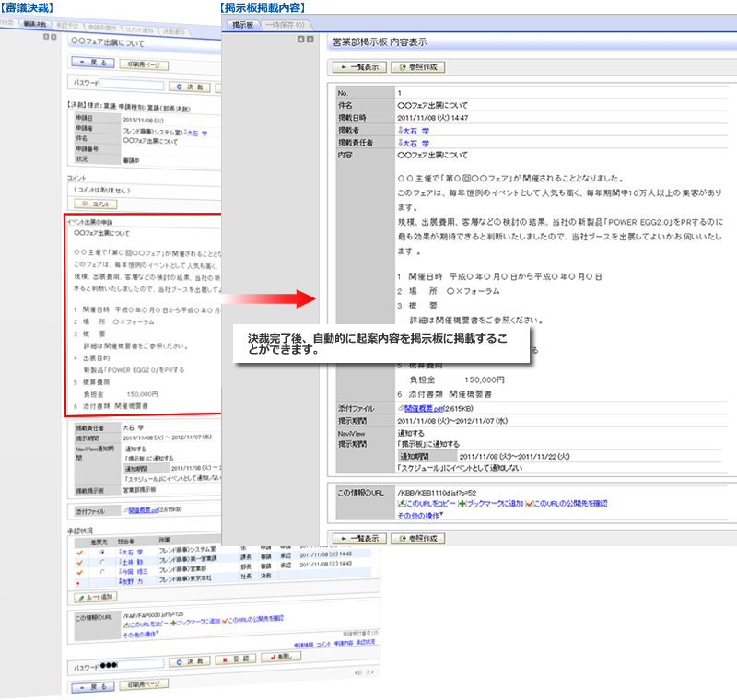The height and width of the screenshot is (700, 737).
Task: Select 差戻先 radio for 土井 勤
Action: pos(102,562)
